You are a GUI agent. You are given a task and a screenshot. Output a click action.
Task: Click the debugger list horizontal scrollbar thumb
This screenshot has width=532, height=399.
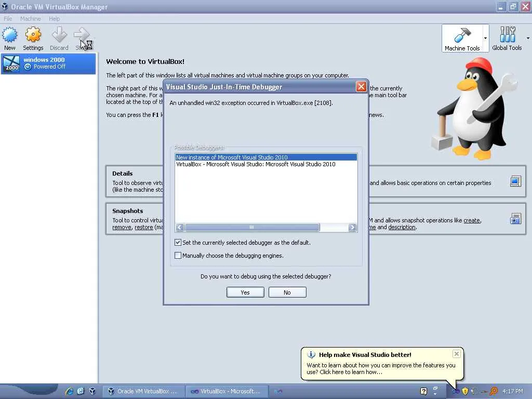[252, 228]
